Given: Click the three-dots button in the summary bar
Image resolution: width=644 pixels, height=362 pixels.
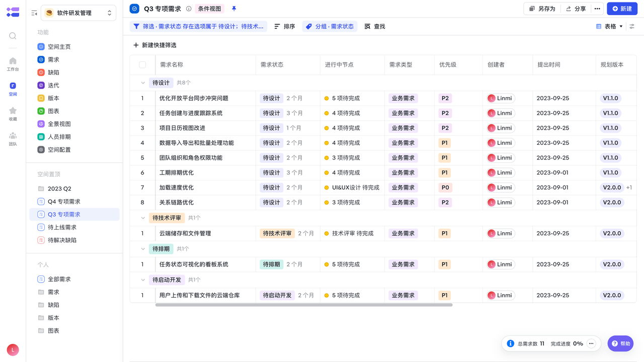Looking at the screenshot, I should pyautogui.click(x=592, y=344).
